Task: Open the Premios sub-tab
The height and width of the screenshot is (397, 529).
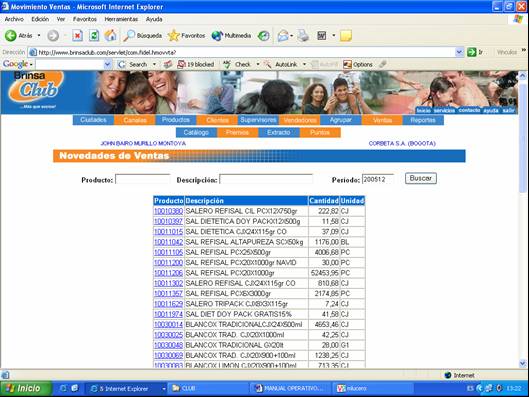Action: (238, 133)
